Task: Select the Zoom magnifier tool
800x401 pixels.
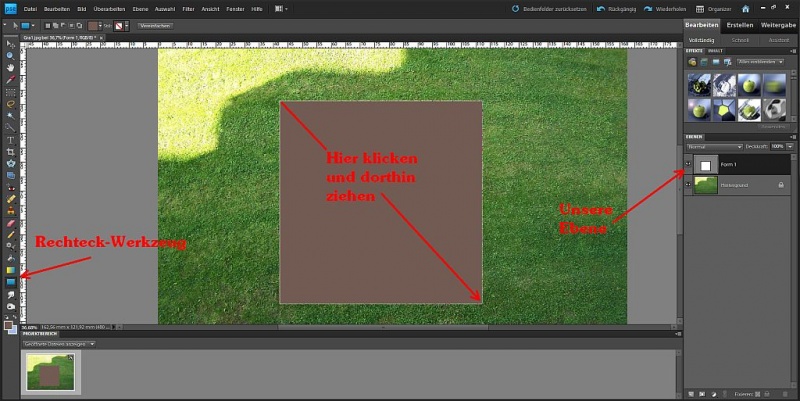Action: pos(10,56)
